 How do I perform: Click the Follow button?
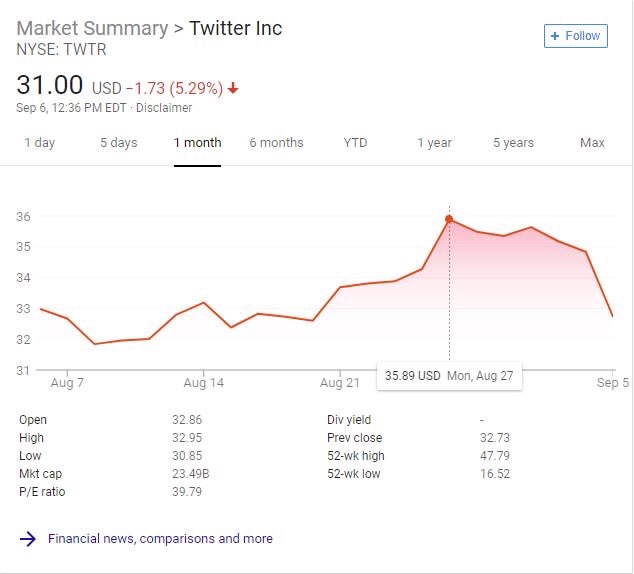click(x=575, y=36)
